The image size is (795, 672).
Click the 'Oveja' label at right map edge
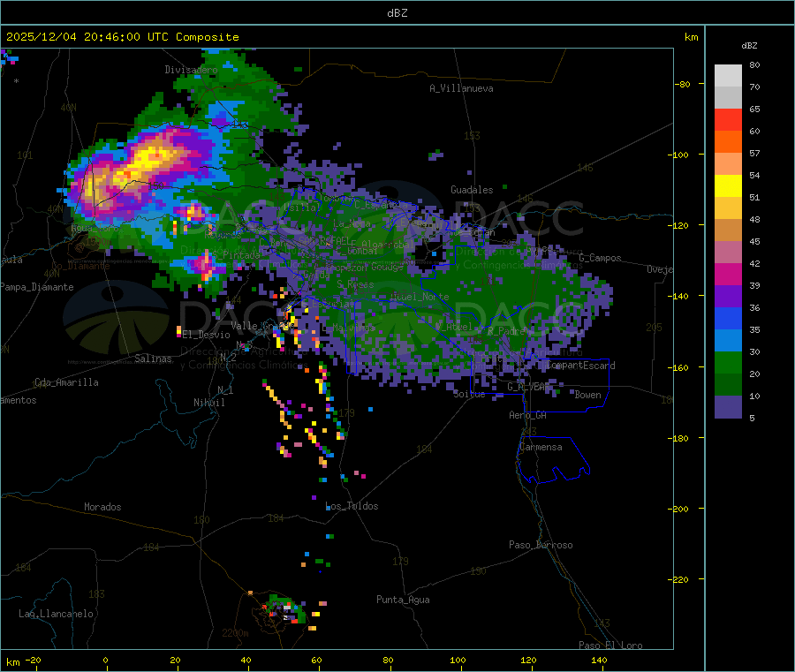[x=660, y=269]
